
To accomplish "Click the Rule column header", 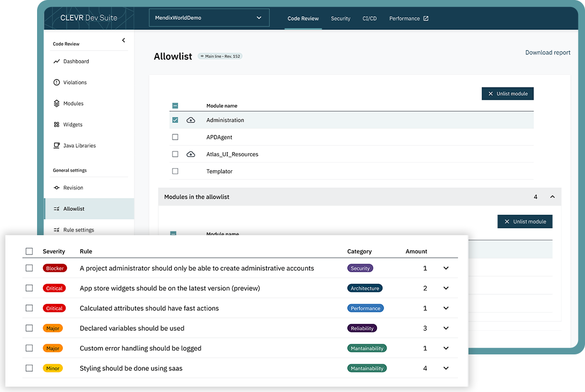I will [x=86, y=251].
